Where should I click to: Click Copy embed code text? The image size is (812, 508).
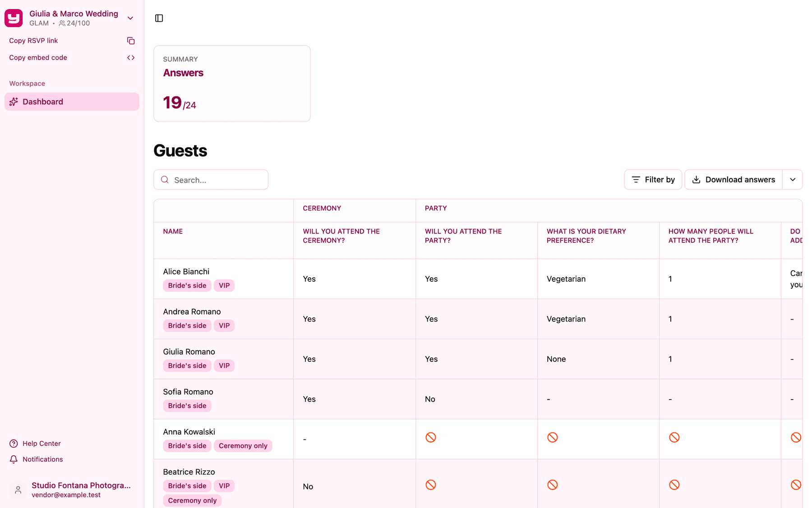38,58
